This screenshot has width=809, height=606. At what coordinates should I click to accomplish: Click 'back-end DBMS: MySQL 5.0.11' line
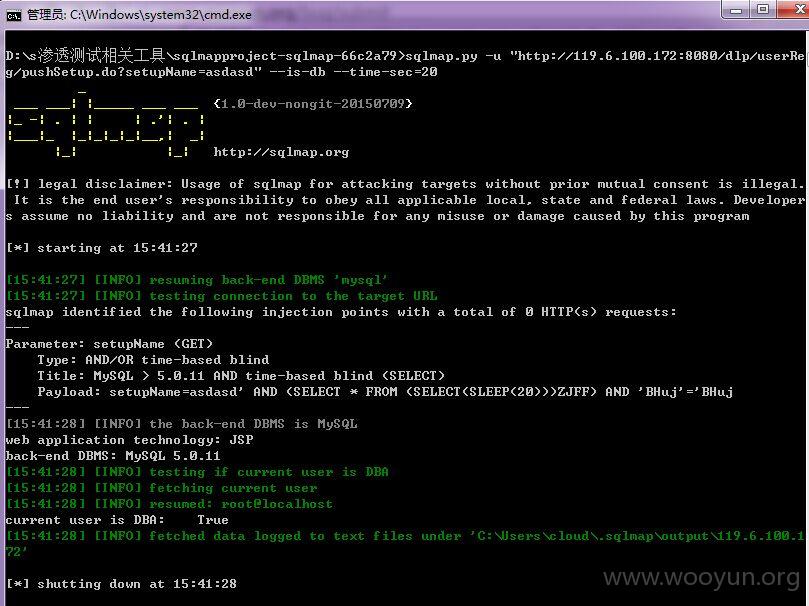click(x=113, y=456)
